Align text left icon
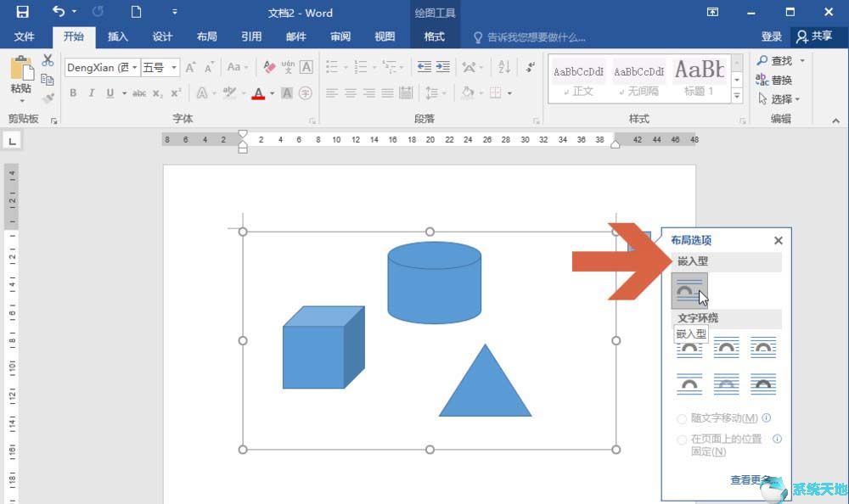This screenshot has width=849, height=504. [332, 93]
